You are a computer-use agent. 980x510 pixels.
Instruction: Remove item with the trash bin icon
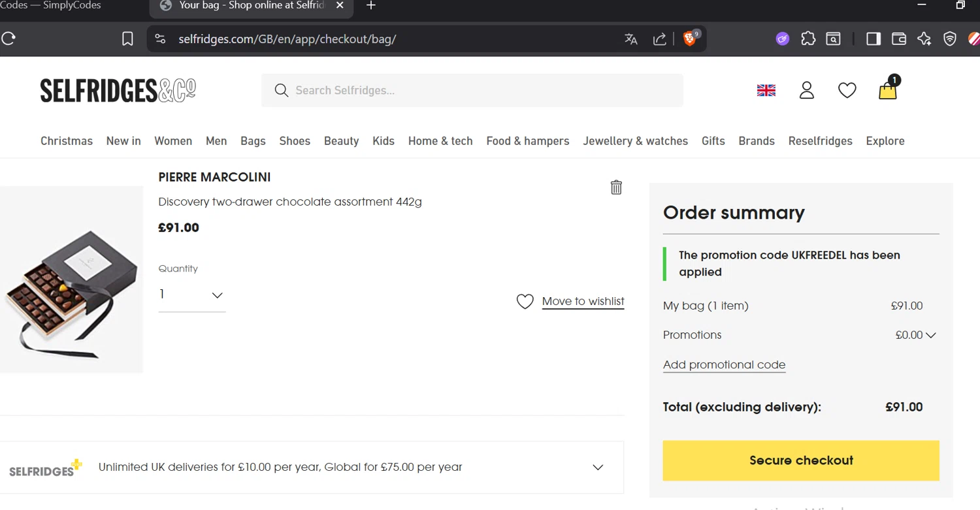(616, 187)
